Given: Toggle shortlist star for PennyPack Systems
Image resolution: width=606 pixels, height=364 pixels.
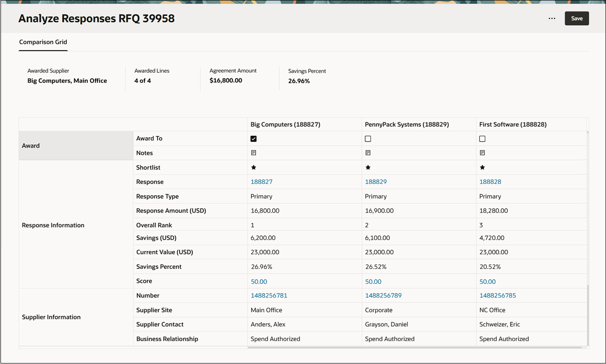Looking at the screenshot, I should pyautogui.click(x=368, y=167).
